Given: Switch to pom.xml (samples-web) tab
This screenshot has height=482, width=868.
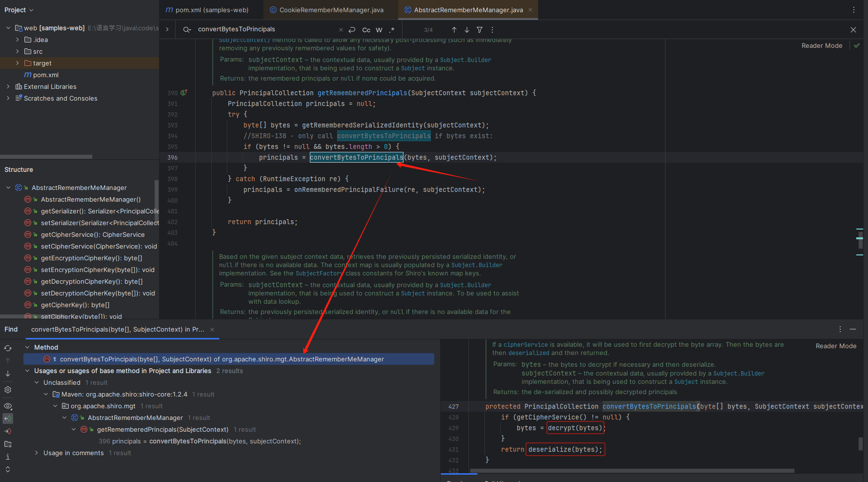Looking at the screenshot, I should click(207, 10).
